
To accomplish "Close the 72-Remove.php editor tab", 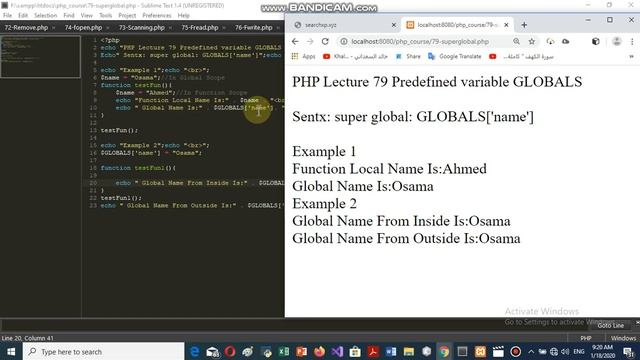I will click(x=53, y=28).
